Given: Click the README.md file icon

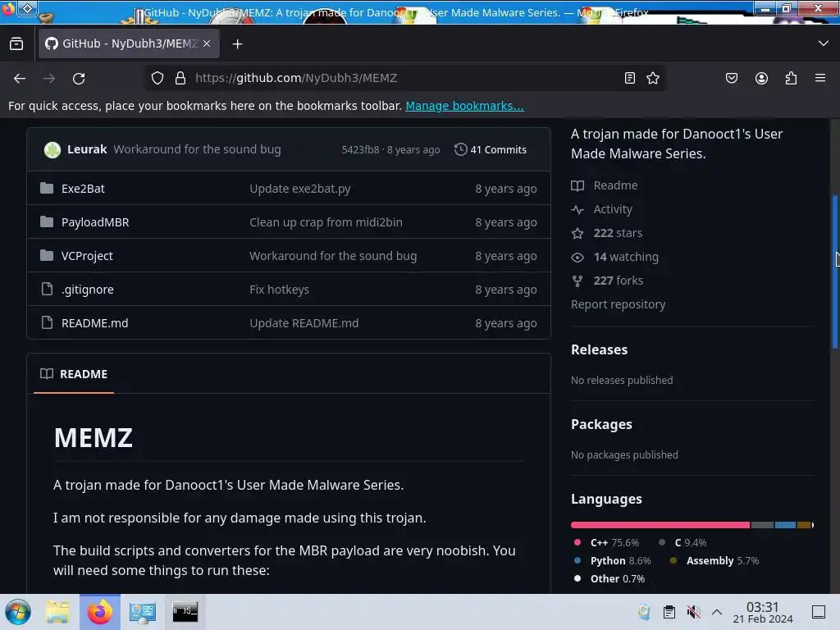Looking at the screenshot, I should 47,322.
